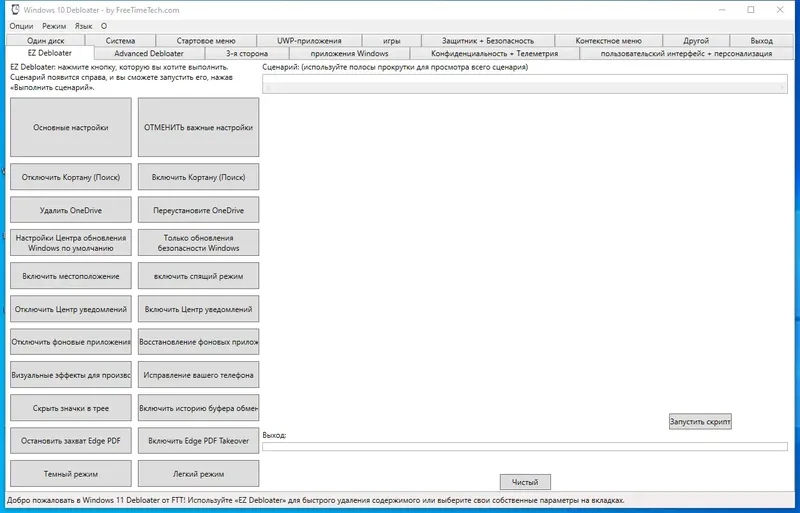The width and height of the screenshot is (800, 513).
Task: Open the Выход tab
Action: coord(761,40)
